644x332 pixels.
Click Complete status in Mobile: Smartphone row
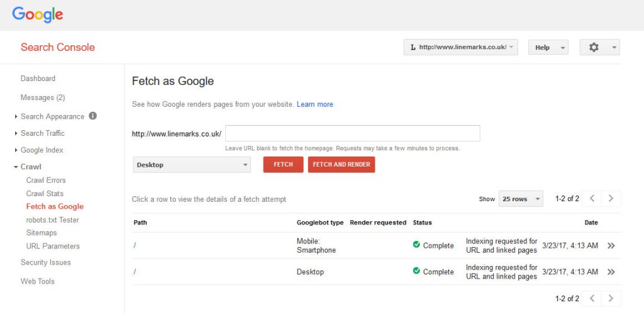tap(438, 246)
